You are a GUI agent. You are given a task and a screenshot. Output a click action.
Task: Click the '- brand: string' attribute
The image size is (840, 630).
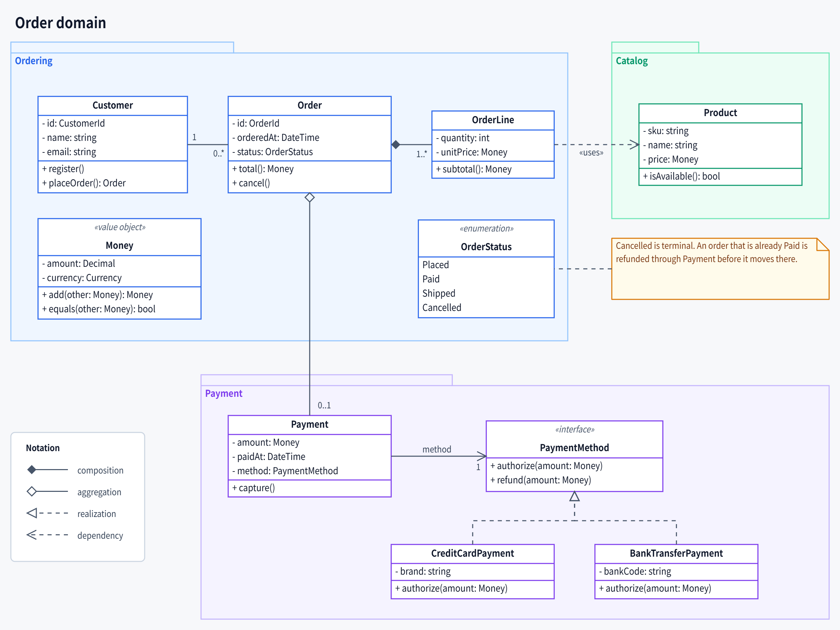(x=423, y=571)
